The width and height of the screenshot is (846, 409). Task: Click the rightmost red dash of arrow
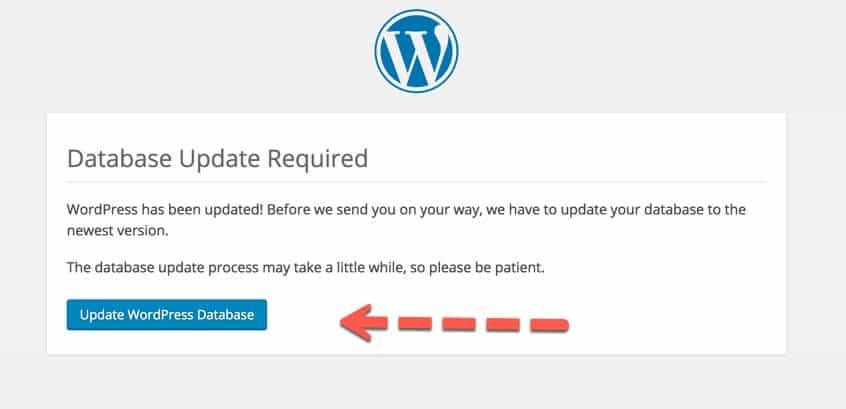(x=548, y=325)
